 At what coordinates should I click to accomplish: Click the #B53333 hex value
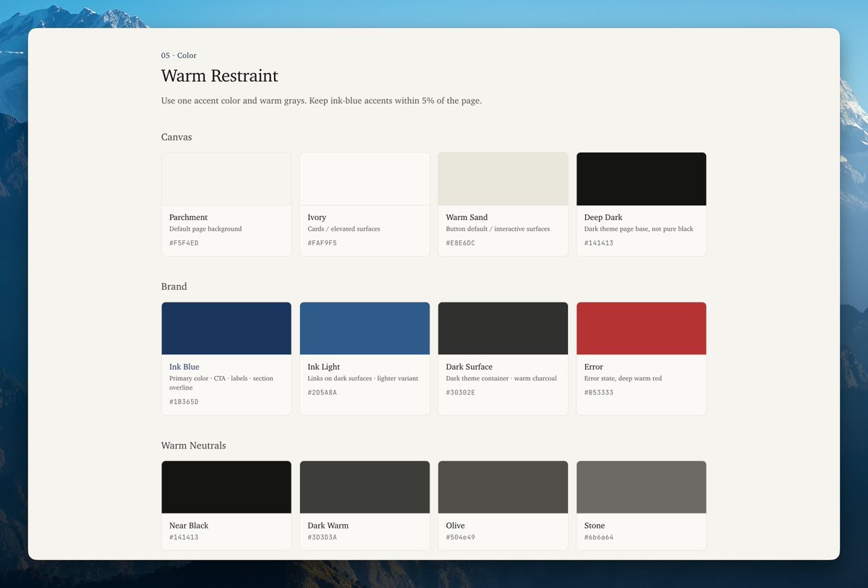coord(599,393)
